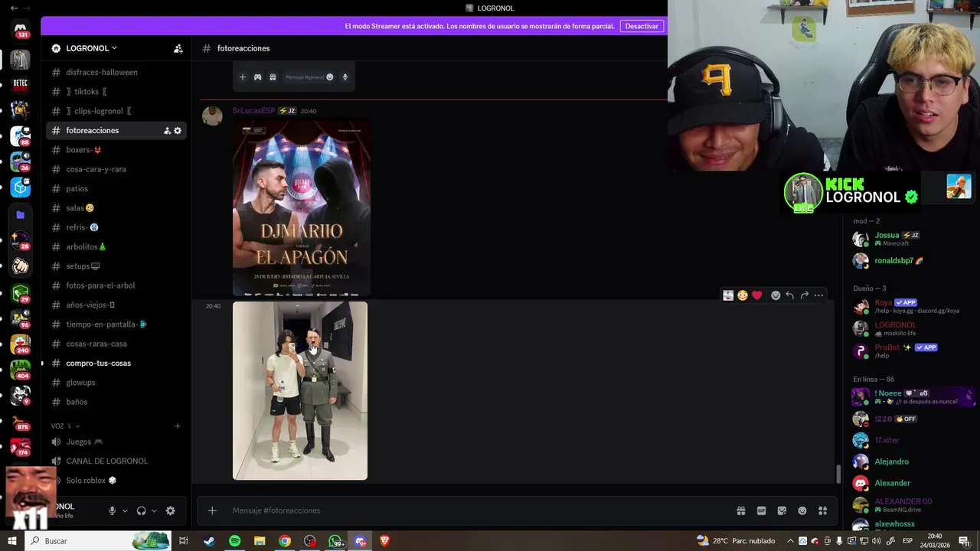Open channel settings gear on fotoreacciones
The height and width of the screenshot is (551, 980).
[x=178, y=131]
